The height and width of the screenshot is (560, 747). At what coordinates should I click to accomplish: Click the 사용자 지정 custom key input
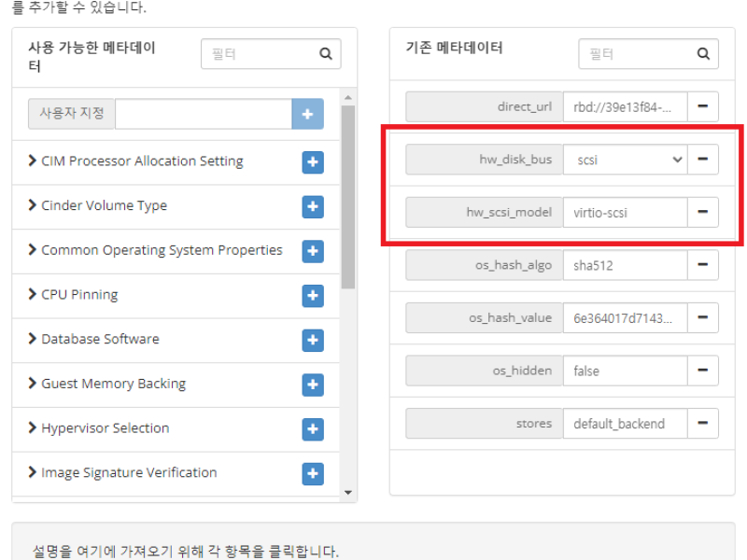204,114
